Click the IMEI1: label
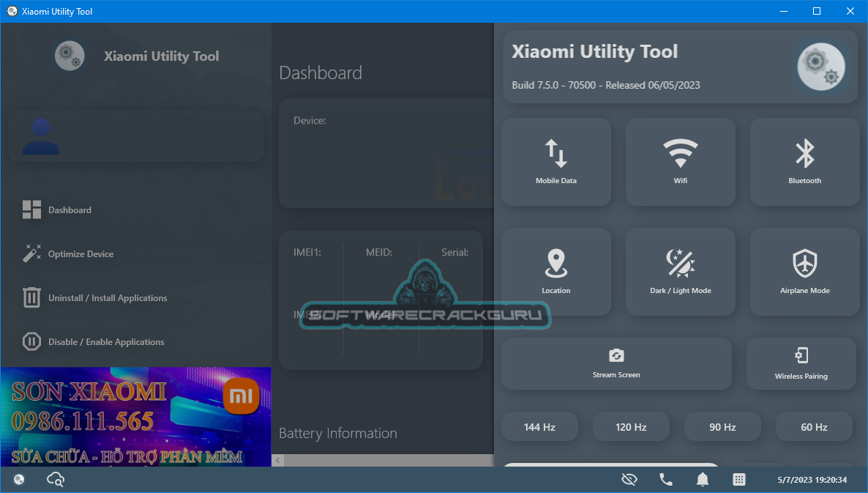868x493 pixels. 307,253
